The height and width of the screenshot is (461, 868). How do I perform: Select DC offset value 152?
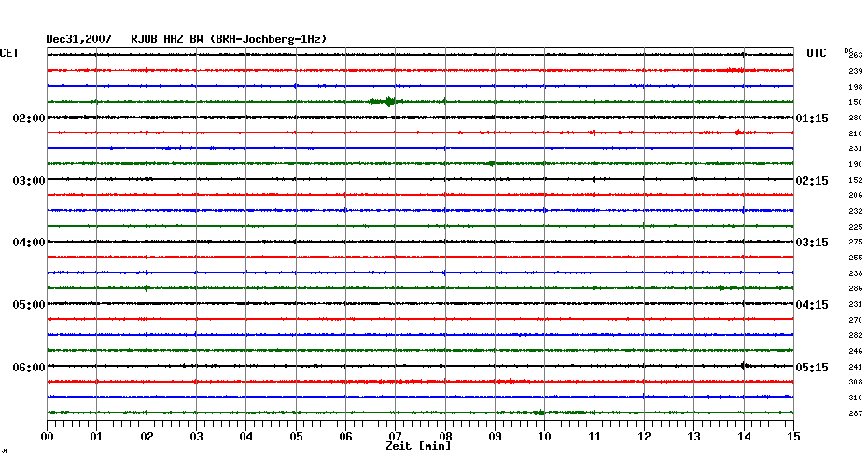[856, 180]
